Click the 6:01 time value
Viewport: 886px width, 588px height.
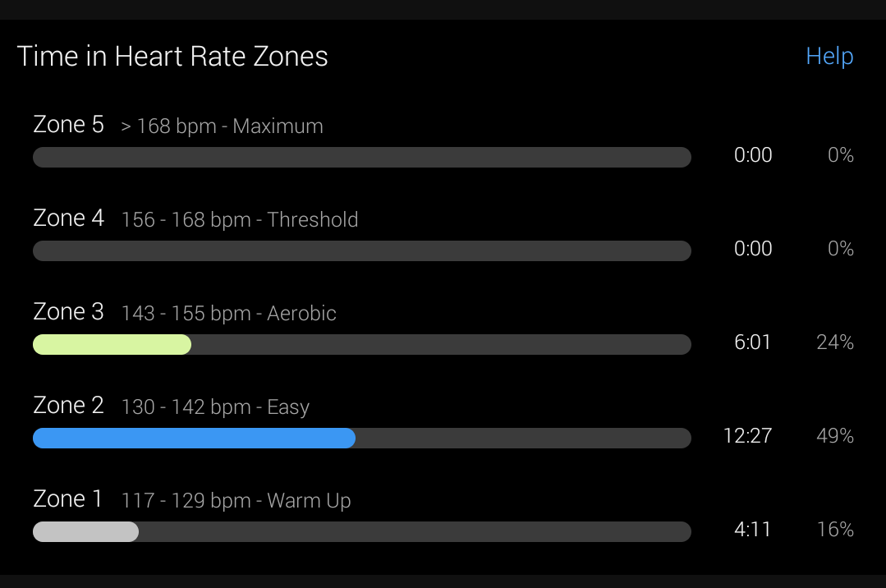753,342
